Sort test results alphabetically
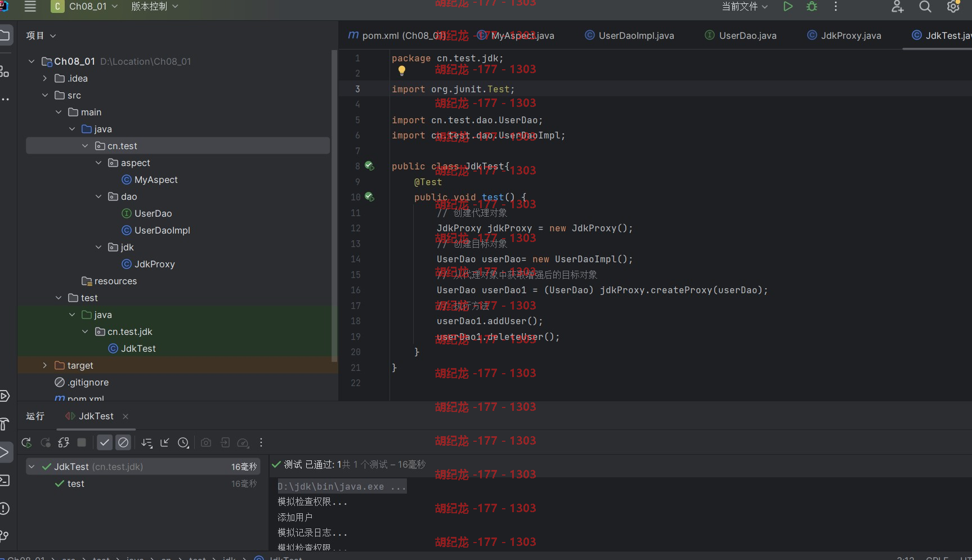The width and height of the screenshot is (972, 560). [147, 442]
